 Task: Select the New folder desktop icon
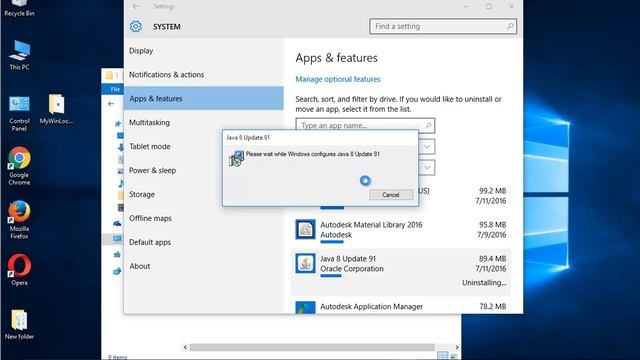pos(19,324)
